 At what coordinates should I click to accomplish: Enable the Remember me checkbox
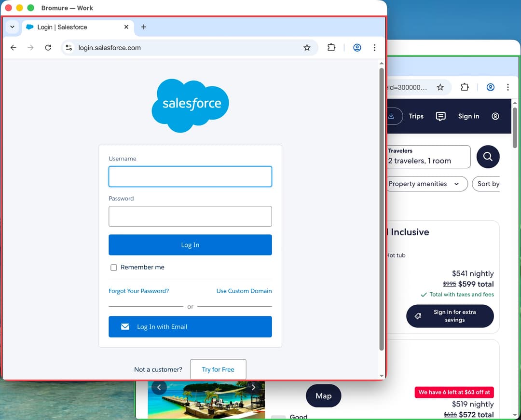point(113,267)
